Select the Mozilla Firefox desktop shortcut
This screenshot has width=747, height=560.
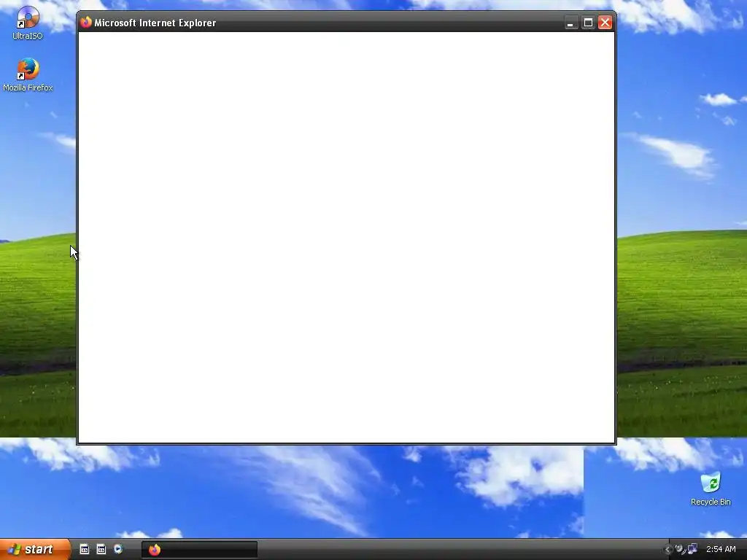pos(28,75)
